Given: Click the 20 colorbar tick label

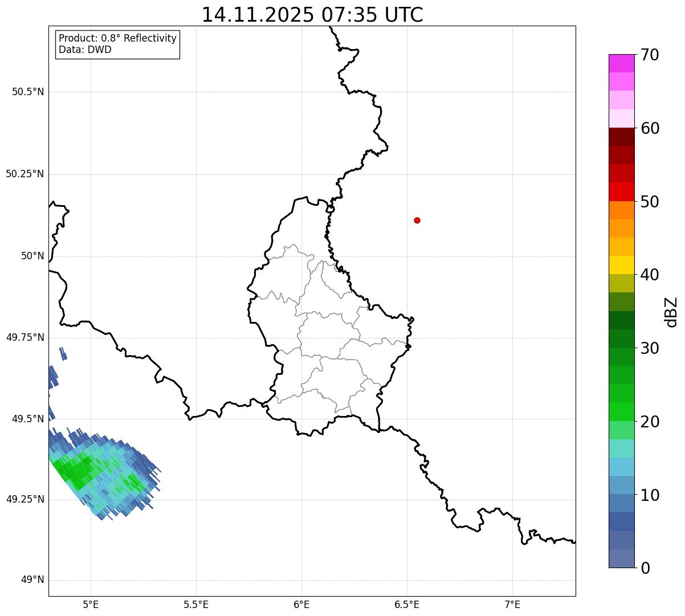Looking at the screenshot, I should pyautogui.click(x=650, y=422).
